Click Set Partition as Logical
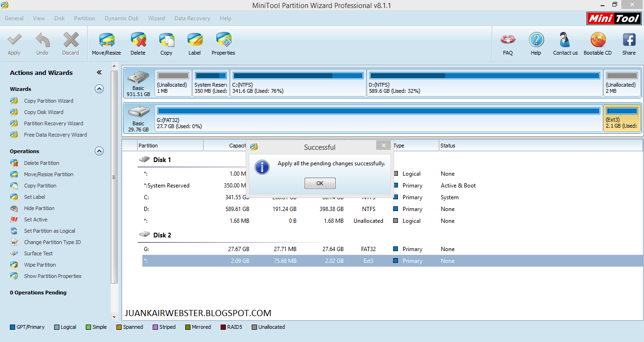This screenshot has height=342, width=644. click(50, 231)
